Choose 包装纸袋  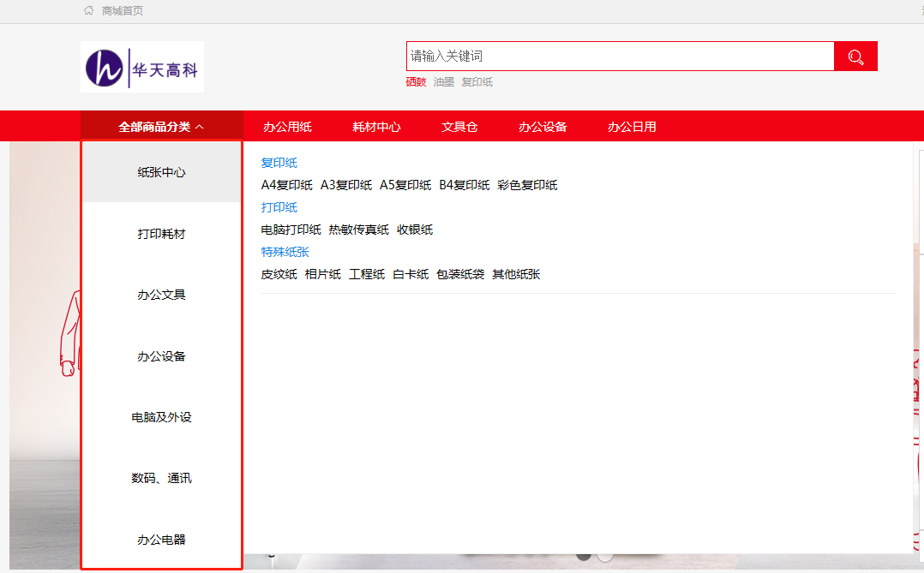(460, 274)
